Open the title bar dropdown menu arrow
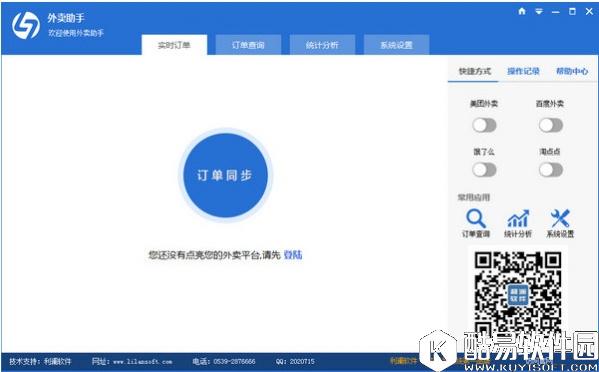The image size is (599, 372). click(539, 11)
